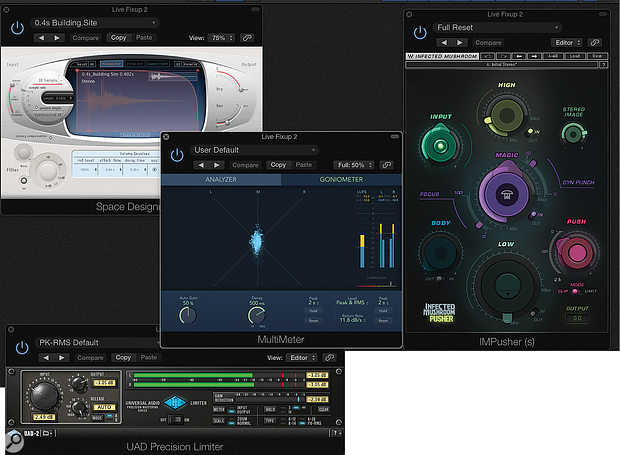Go to next preset in MultiMeter
Viewport: 620px width, 455px height.
216,165
